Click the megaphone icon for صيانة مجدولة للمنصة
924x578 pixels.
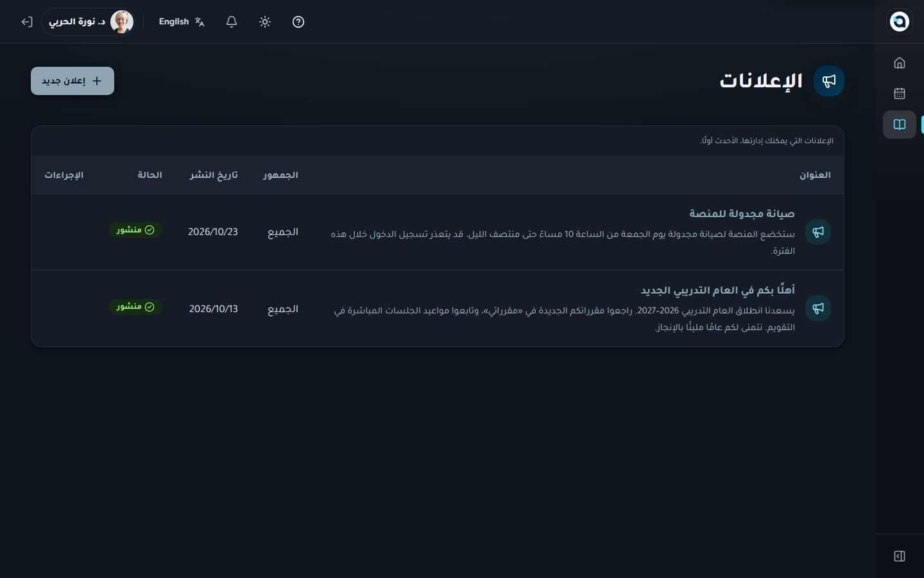click(818, 232)
